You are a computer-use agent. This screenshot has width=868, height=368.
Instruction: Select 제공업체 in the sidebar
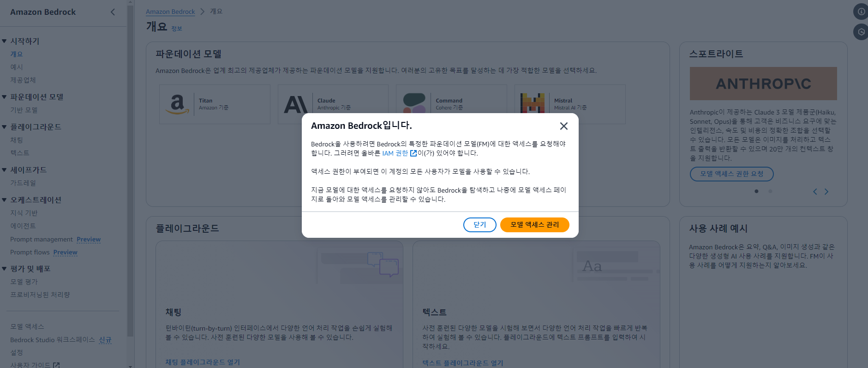click(x=23, y=80)
